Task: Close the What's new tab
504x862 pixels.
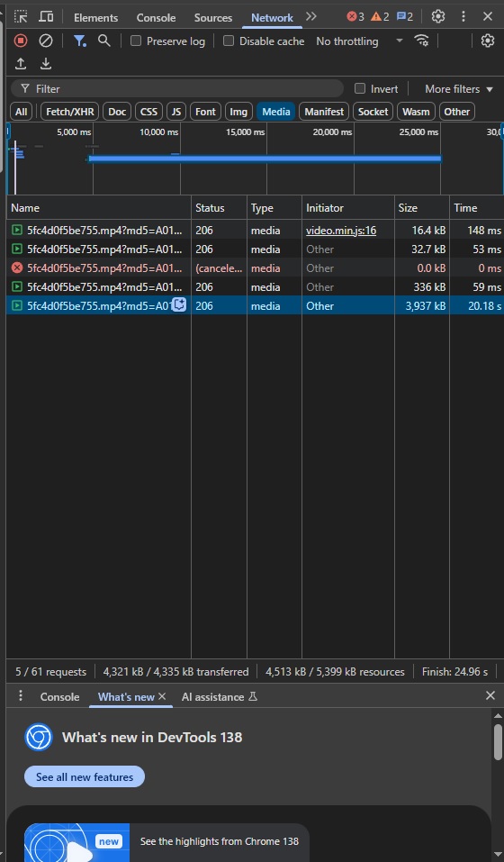Action: click(162, 696)
